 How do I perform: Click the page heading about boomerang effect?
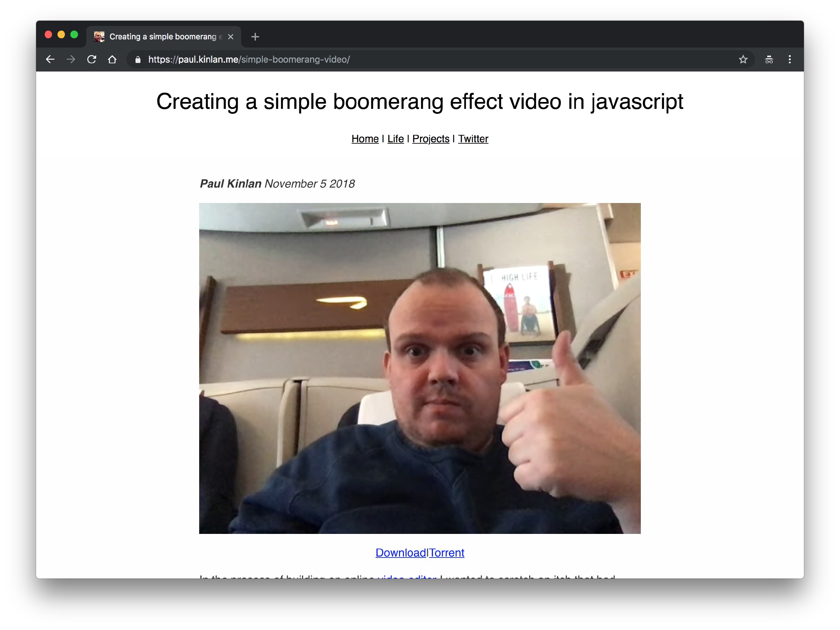tap(420, 102)
